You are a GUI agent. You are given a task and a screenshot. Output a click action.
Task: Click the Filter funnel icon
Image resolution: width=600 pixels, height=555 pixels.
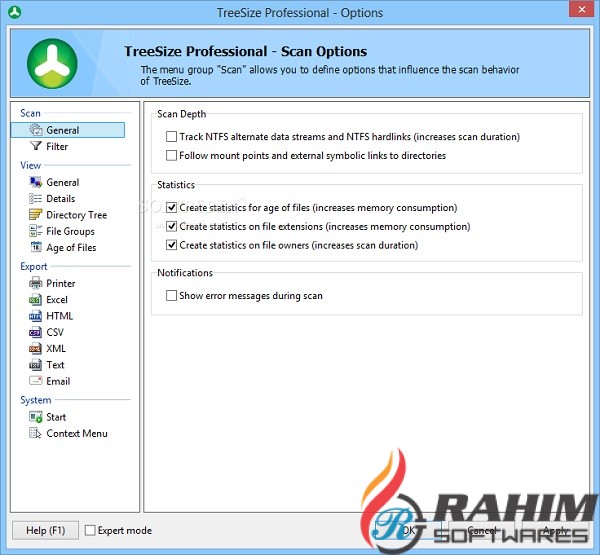(36, 146)
